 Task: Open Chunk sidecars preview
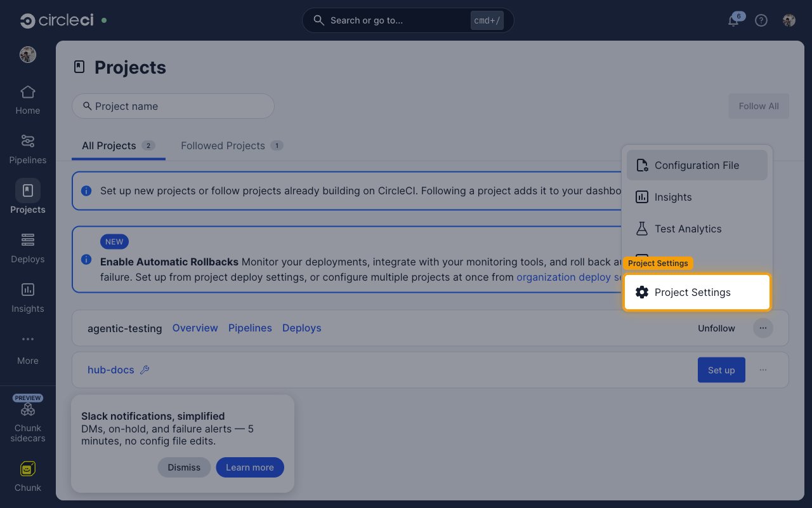[x=28, y=418]
